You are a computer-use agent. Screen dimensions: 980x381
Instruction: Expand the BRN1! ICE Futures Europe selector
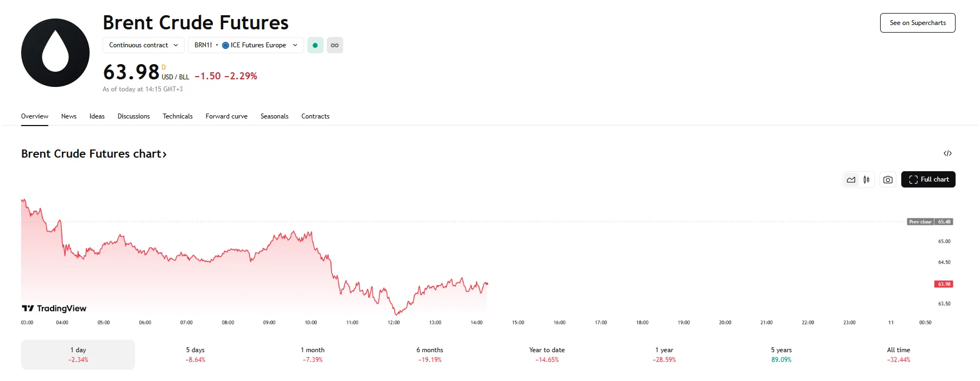coord(245,45)
